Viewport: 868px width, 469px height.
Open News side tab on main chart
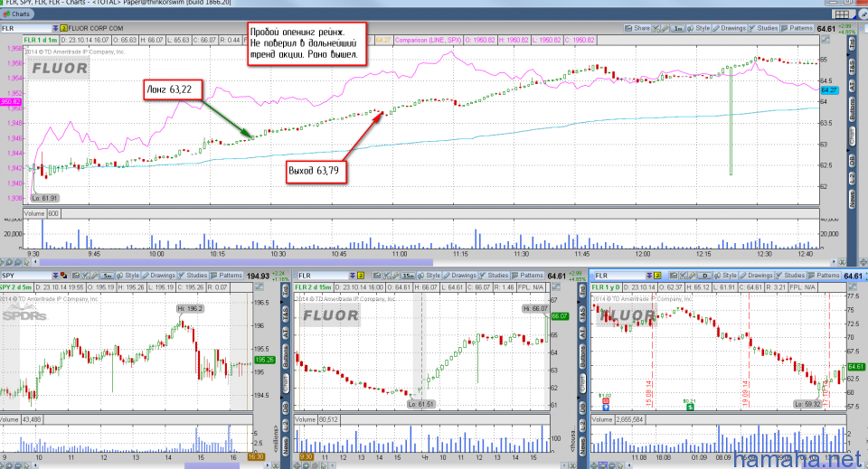pyautogui.click(x=852, y=199)
